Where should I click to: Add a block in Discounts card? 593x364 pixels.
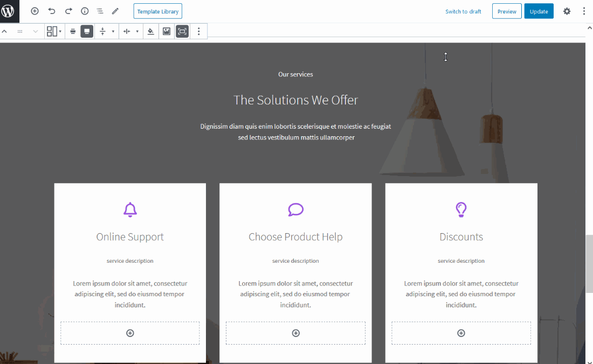pos(461,333)
